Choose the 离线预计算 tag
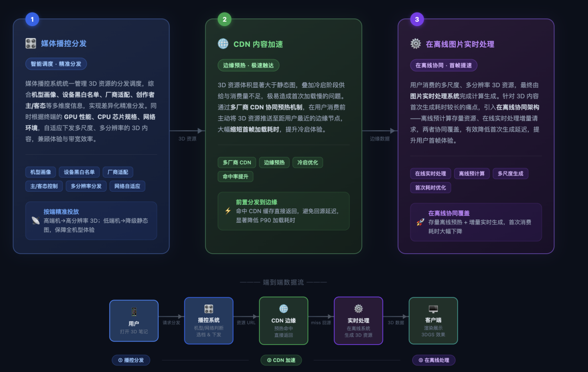Image resolution: width=588 pixels, height=372 pixels. 471,174
